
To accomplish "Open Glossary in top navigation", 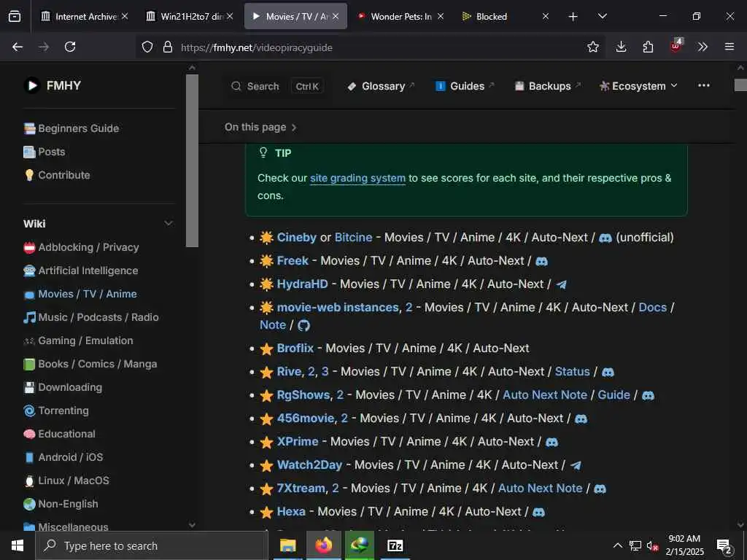I will (x=381, y=86).
